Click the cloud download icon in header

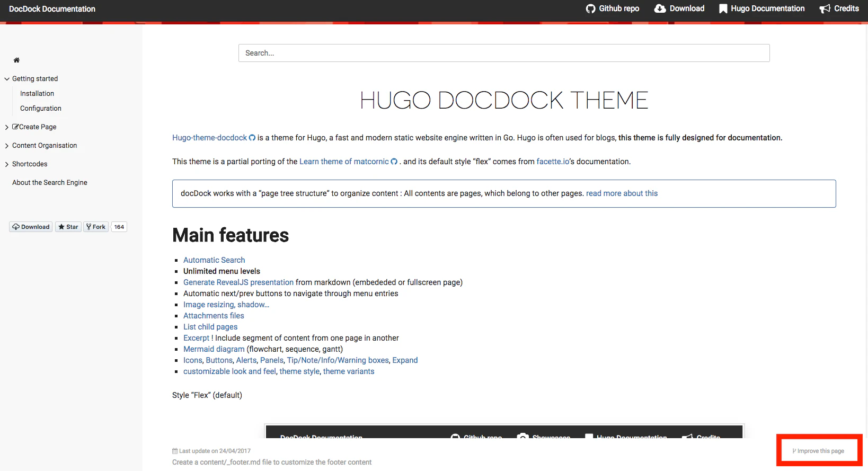coord(660,8)
